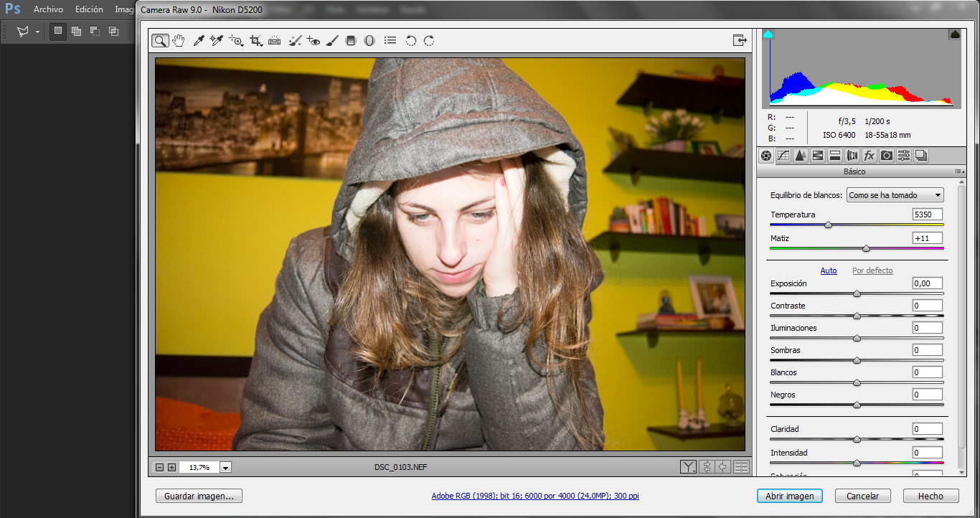Select the Straighten tool
980x518 pixels.
click(x=274, y=41)
